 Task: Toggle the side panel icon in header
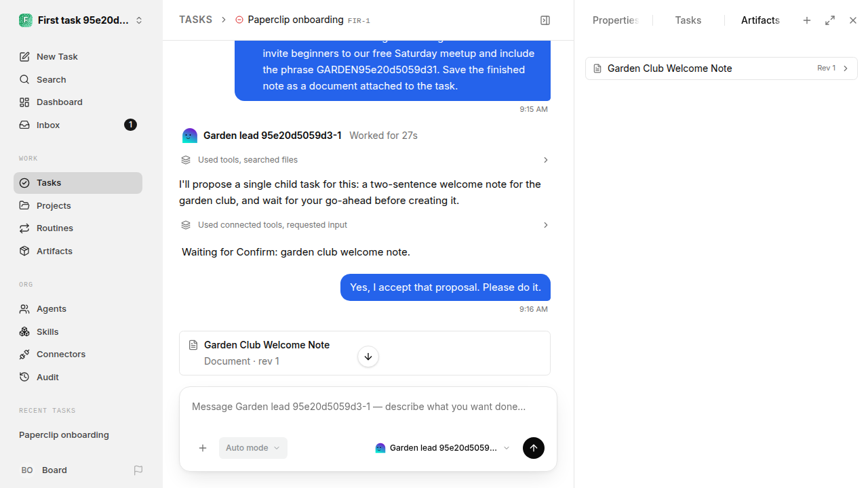pyautogui.click(x=545, y=20)
